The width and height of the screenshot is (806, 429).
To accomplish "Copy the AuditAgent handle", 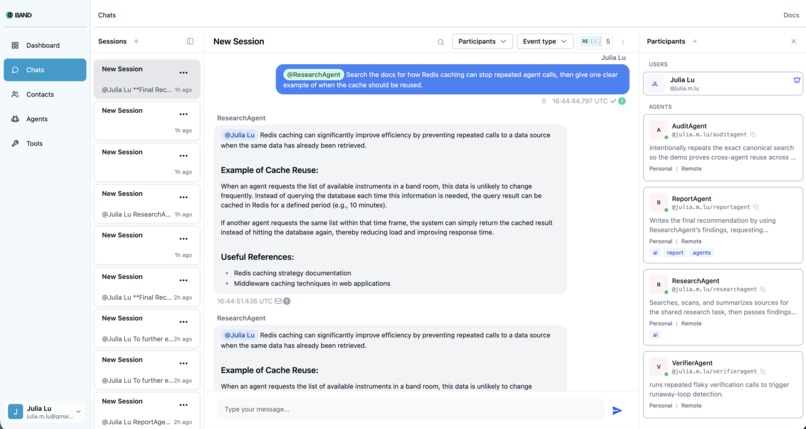I will (x=753, y=135).
